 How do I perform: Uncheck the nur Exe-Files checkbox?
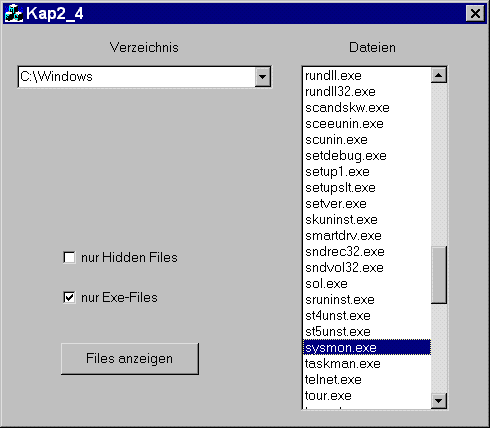pyautogui.click(x=69, y=297)
